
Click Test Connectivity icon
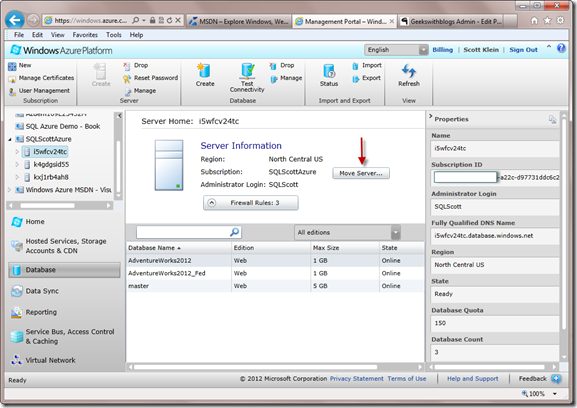[x=247, y=71]
